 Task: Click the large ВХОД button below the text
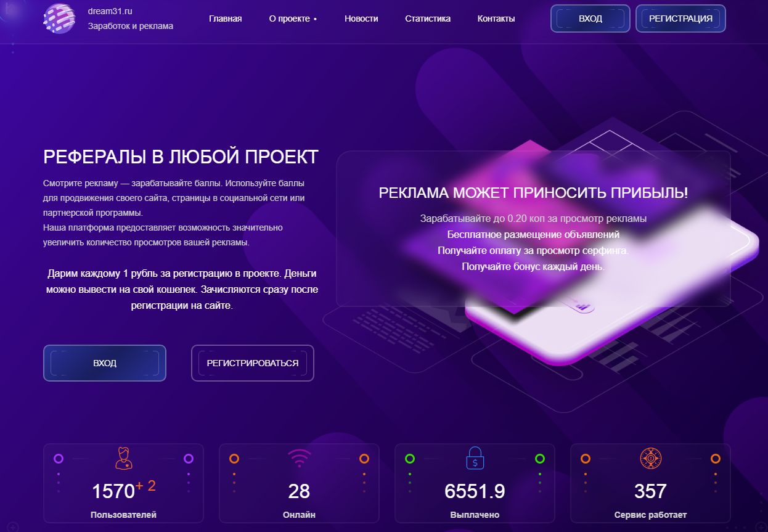[x=105, y=363]
